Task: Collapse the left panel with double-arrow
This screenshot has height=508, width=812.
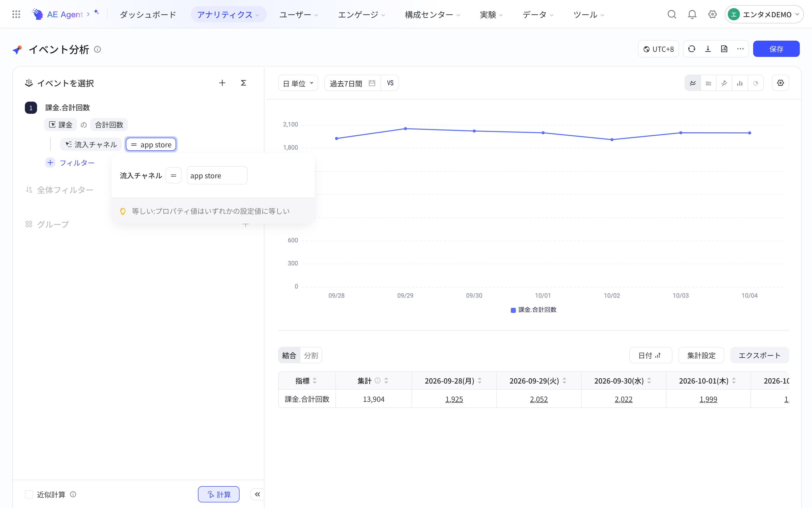Action: (x=257, y=494)
